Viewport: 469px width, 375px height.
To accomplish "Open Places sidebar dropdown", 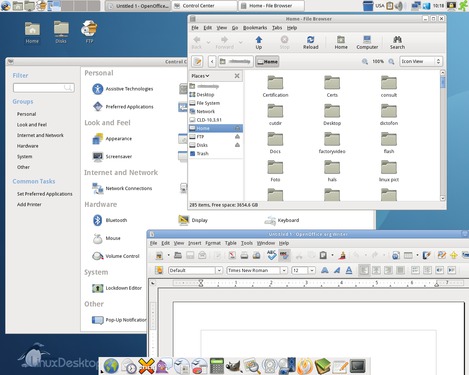I will click(200, 76).
